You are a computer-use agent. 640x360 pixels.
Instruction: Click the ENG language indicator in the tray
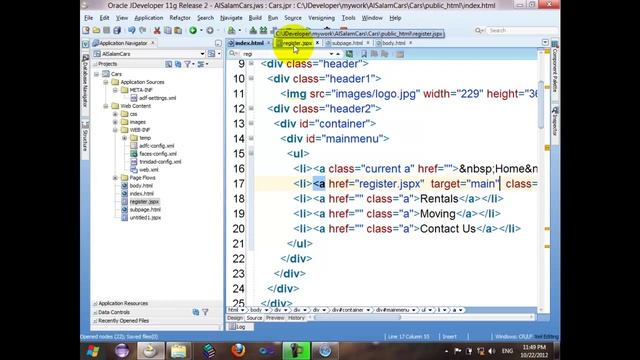[x=507, y=351]
